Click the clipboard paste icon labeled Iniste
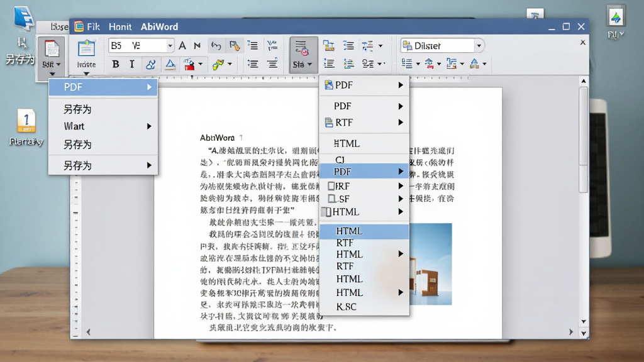Viewport: 644px width, 362px height. (x=86, y=49)
